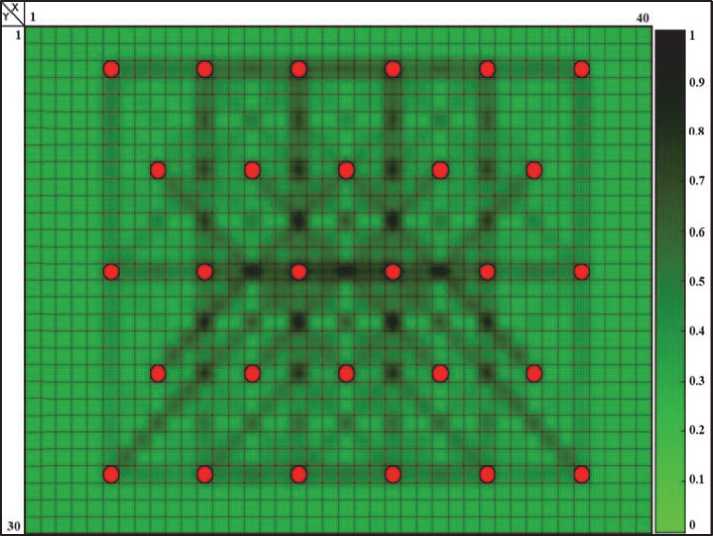Click the color scale label "0.1"
Screen dimensions: 713x536
pyautogui.click(x=697, y=479)
